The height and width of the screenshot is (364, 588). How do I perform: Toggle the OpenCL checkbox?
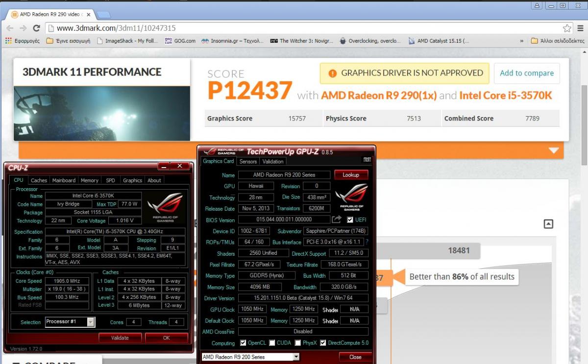point(243,343)
